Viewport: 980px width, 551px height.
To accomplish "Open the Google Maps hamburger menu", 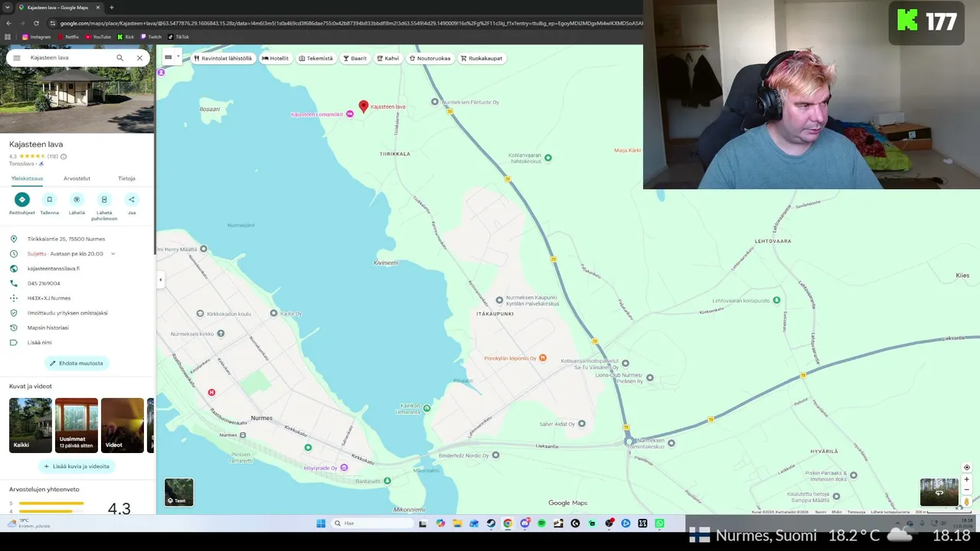I will point(17,58).
